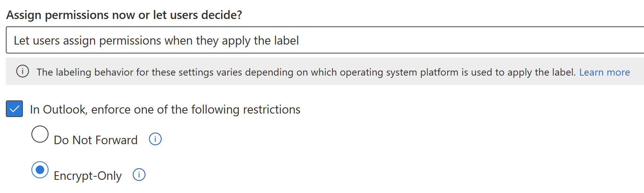This screenshot has height=193, width=644.
Task: Click 'Let users assign permissions' combo box text
Action: (x=156, y=40)
